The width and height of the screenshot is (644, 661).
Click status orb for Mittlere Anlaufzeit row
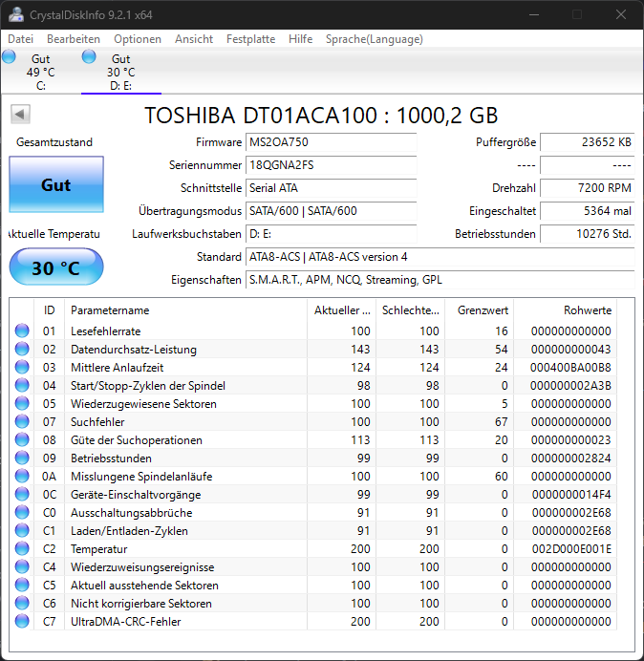click(x=22, y=367)
